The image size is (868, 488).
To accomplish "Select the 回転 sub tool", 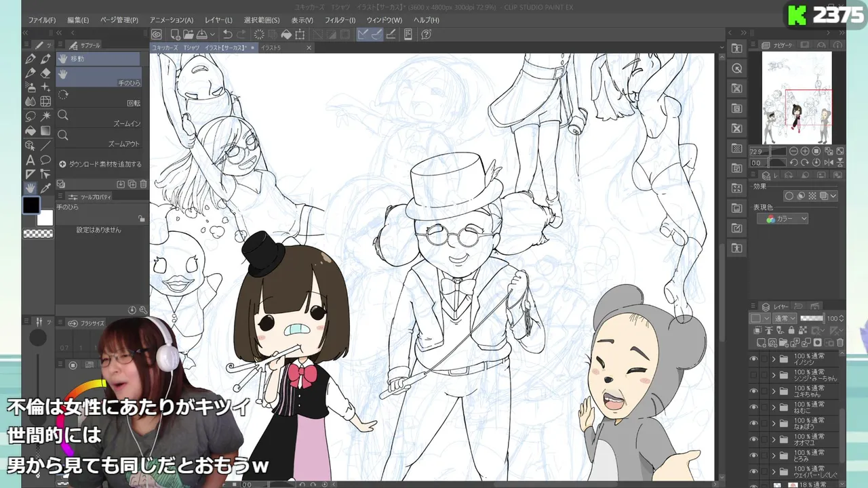I will click(99, 98).
